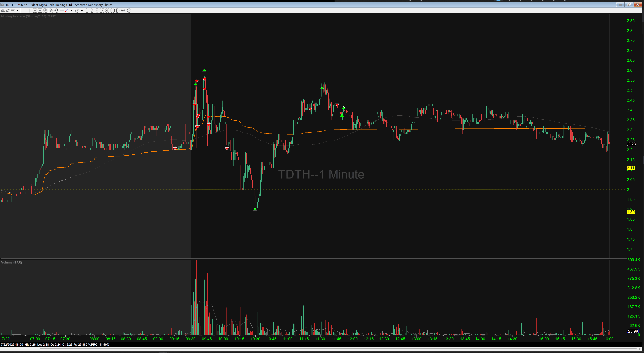Click the zoom out icon

40,11
